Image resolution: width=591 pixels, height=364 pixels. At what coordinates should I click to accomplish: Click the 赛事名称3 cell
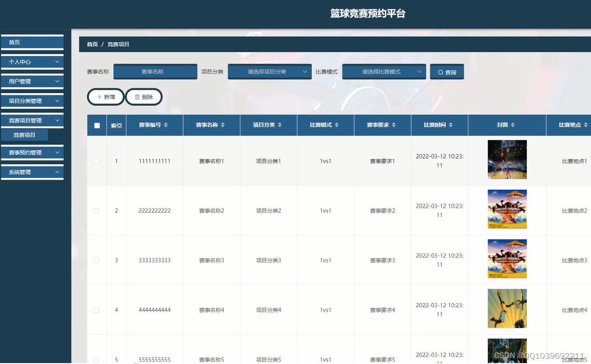(211, 261)
